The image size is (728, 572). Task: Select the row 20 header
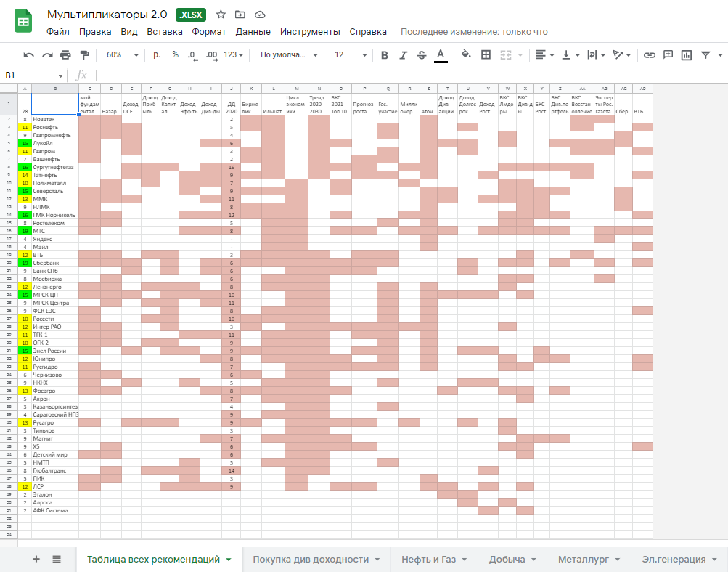point(9,263)
